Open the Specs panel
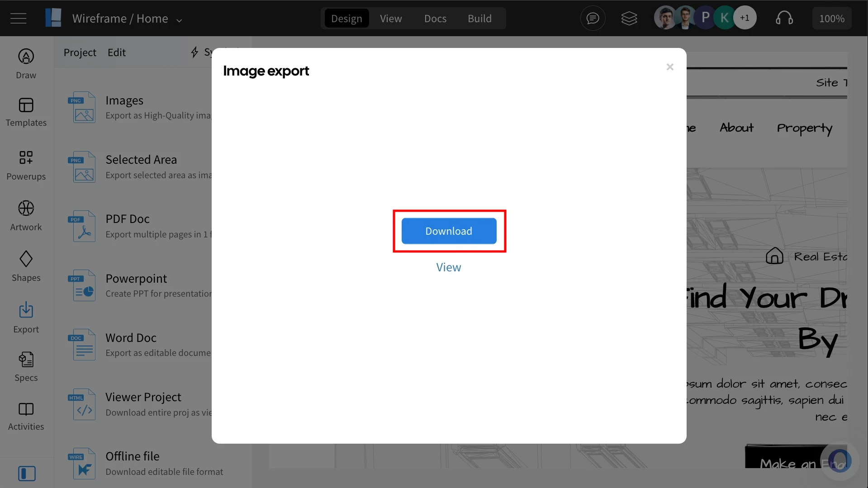Screen dimensions: 868x488 (26, 366)
